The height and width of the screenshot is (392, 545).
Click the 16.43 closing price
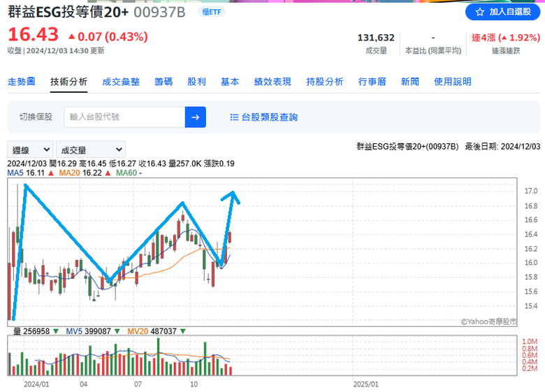click(x=33, y=35)
